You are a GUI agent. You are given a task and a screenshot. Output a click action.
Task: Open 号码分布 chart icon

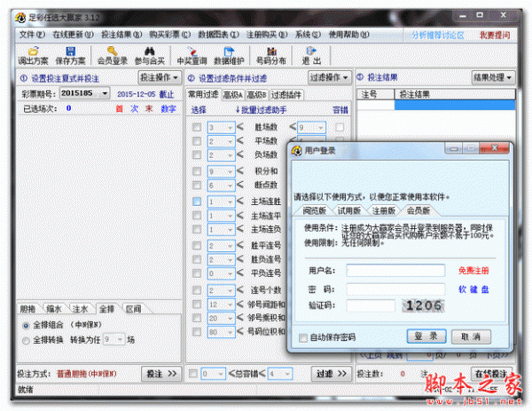pyautogui.click(x=271, y=51)
